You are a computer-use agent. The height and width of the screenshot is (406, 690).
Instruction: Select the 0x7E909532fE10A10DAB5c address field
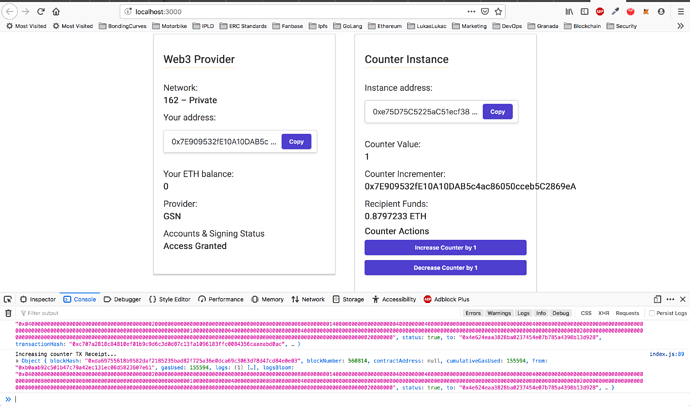coord(224,142)
